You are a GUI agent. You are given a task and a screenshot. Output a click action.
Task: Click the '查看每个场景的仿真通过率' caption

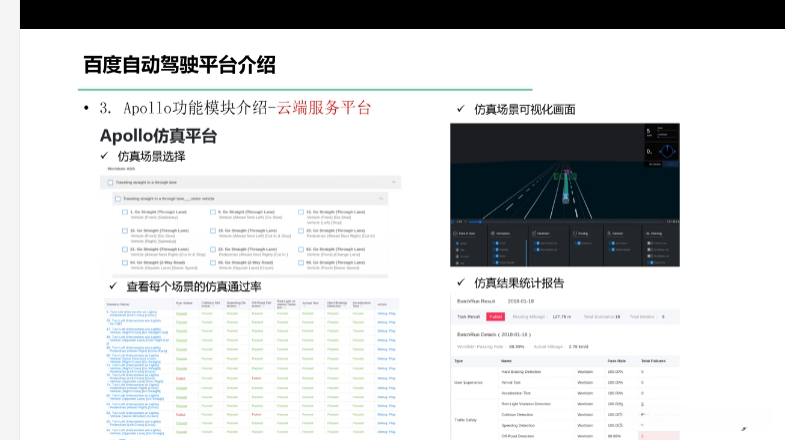(194, 286)
